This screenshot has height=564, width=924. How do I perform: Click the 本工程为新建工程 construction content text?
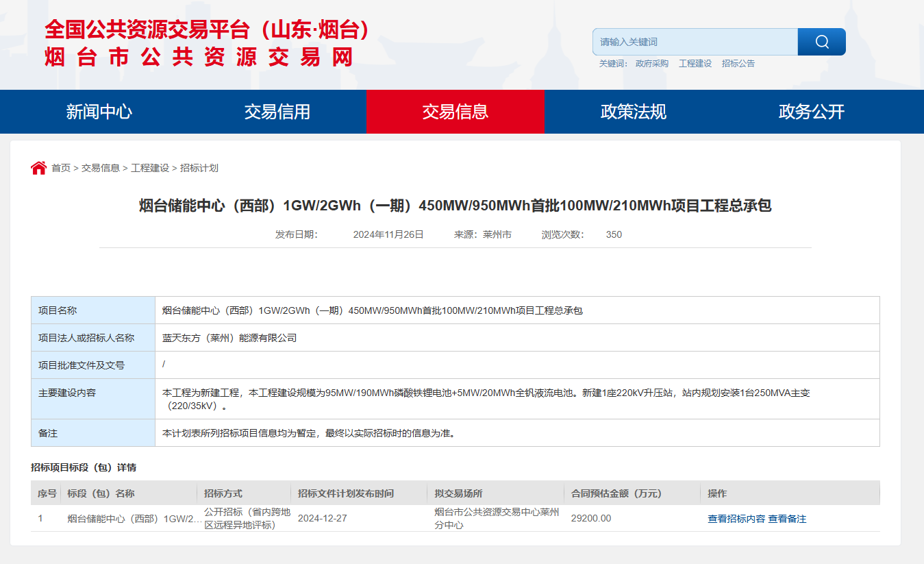tap(486, 399)
